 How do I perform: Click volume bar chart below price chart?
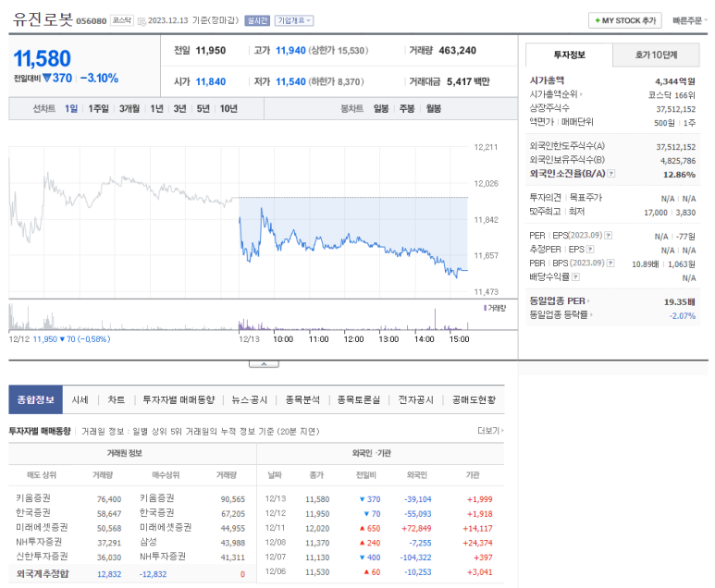click(x=238, y=317)
